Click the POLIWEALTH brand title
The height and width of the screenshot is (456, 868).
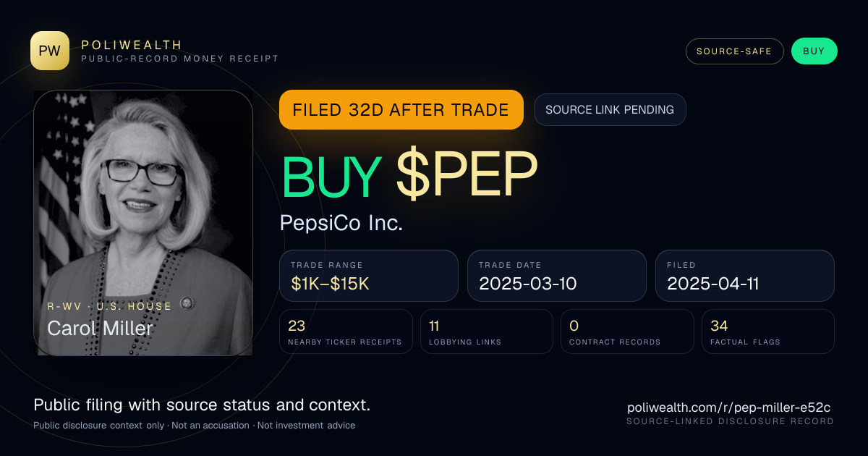[x=132, y=45]
